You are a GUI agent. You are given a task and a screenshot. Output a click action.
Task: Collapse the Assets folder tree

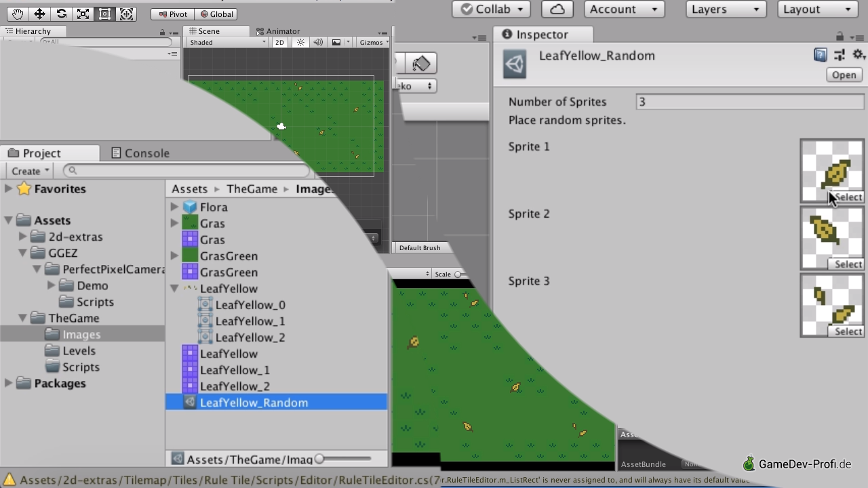8,220
